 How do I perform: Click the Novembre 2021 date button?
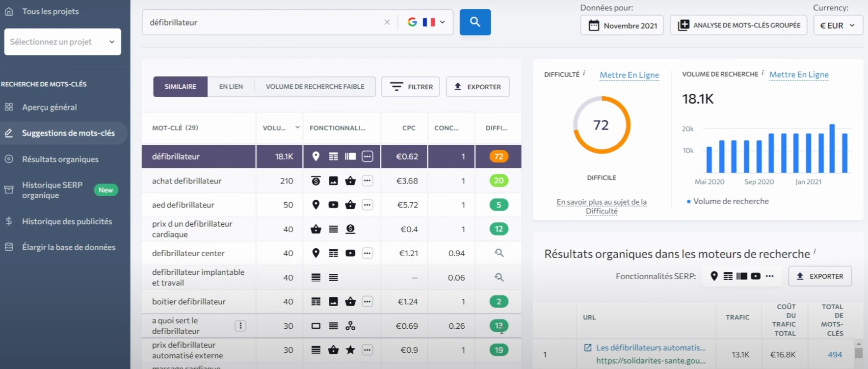[x=622, y=26]
